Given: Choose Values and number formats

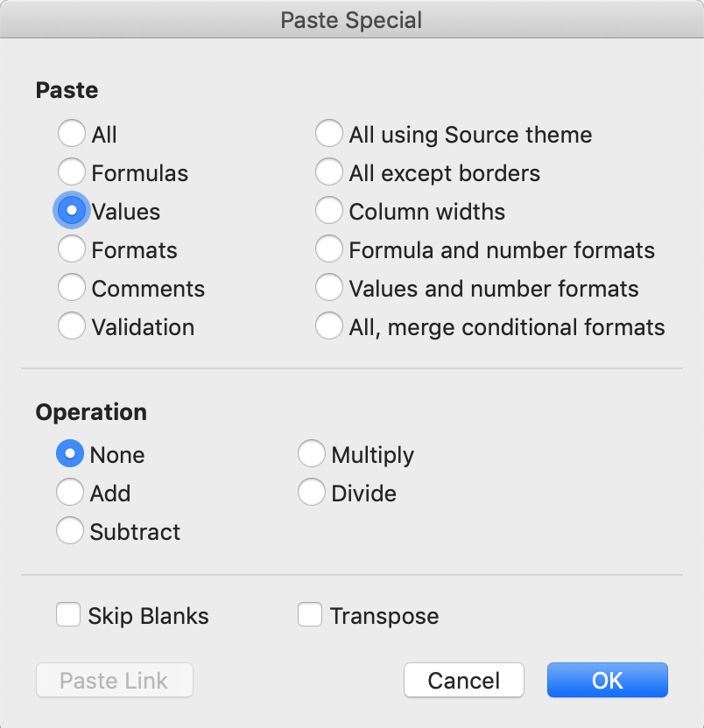Looking at the screenshot, I should 329,289.
